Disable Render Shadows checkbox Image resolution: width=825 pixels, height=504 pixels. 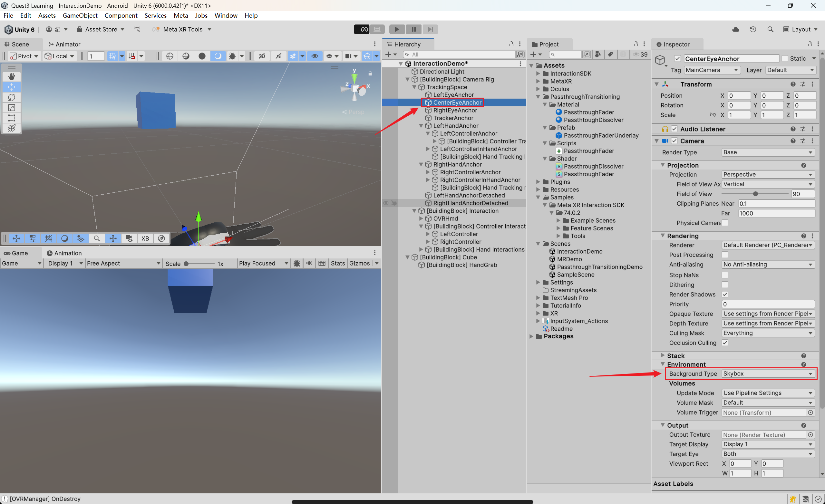pos(725,294)
